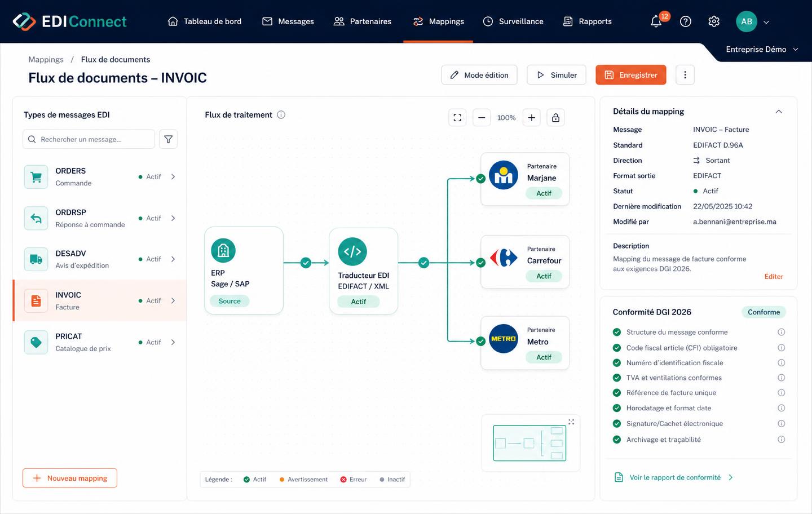
Task: Click chevron after Voir le rapport de conformité
Action: click(731, 478)
